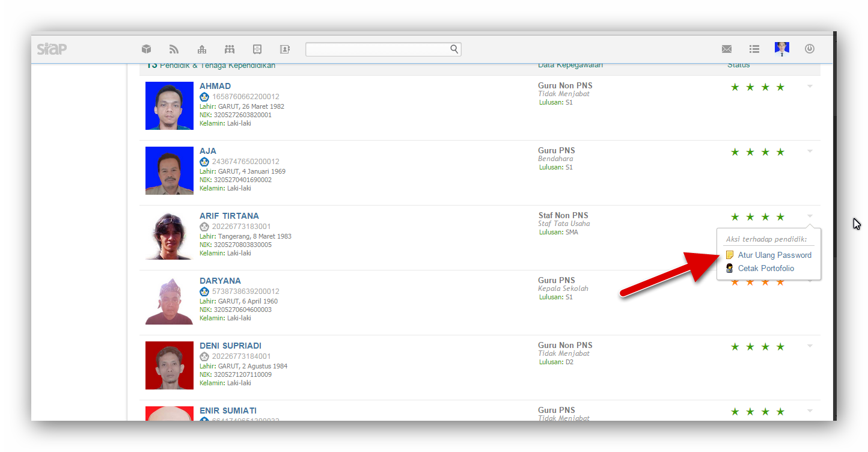Open DARYANA's profile name link
868x452 pixels.
tap(220, 281)
